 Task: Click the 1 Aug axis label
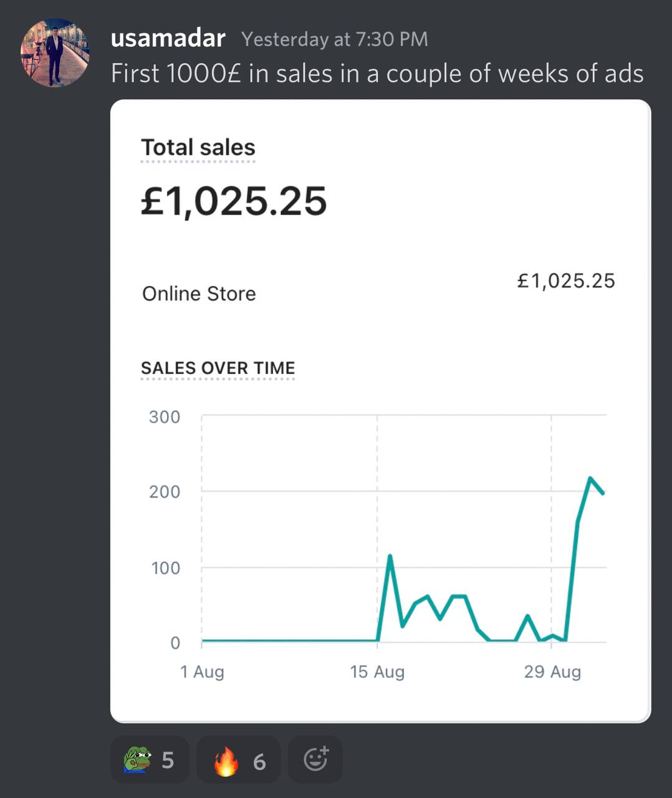click(202, 672)
